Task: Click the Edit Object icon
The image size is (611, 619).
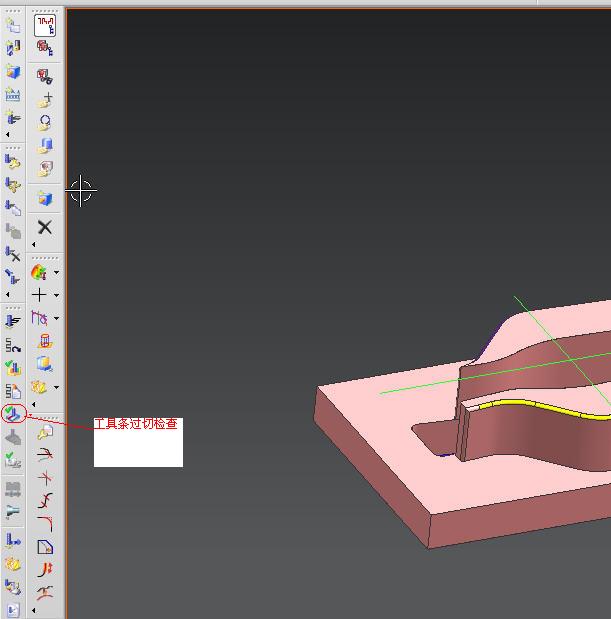Action: [13, 162]
